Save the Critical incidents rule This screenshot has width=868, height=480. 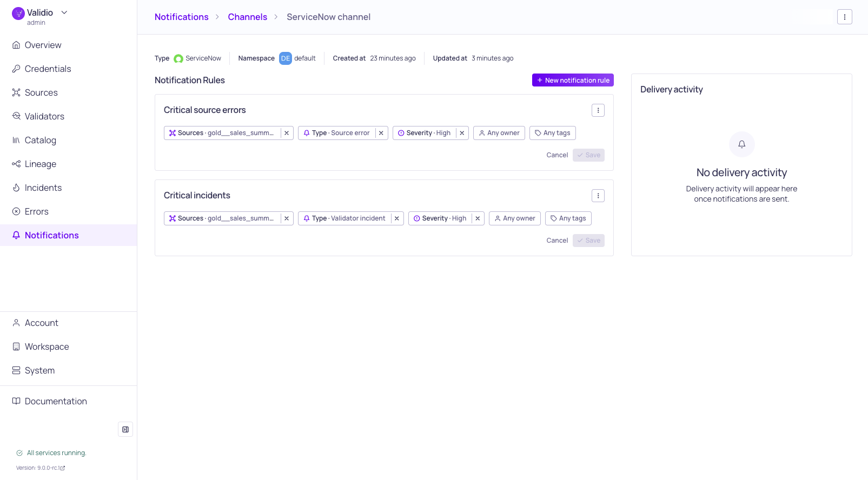[588, 241]
